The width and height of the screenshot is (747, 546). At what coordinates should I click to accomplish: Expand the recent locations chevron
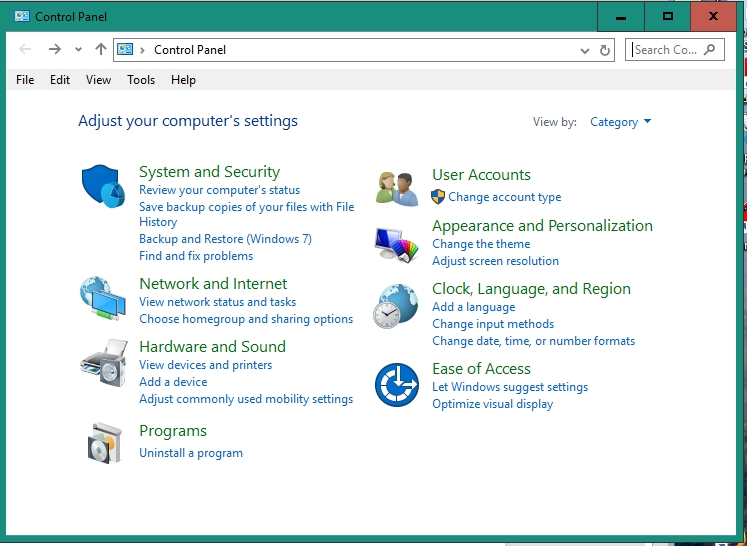pos(78,50)
